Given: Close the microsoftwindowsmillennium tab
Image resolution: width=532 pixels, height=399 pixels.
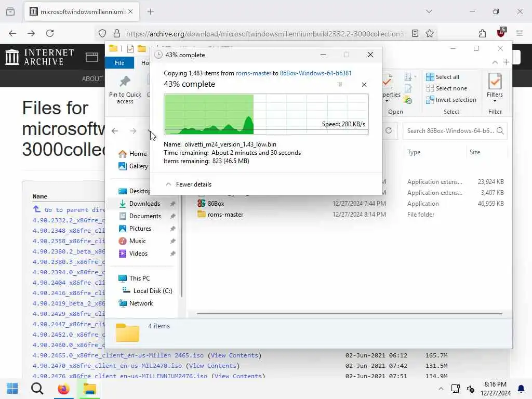Looking at the screenshot, I should (130, 11).
